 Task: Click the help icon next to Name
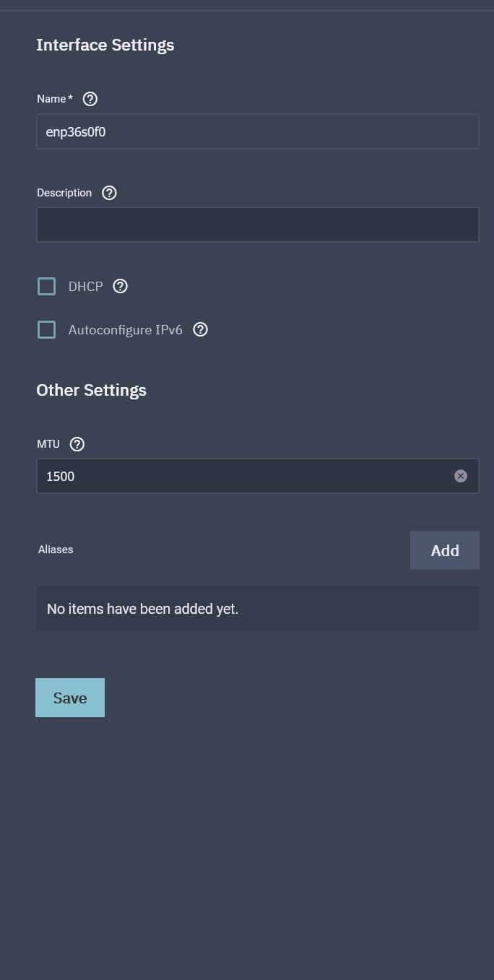tap(90, 99)
